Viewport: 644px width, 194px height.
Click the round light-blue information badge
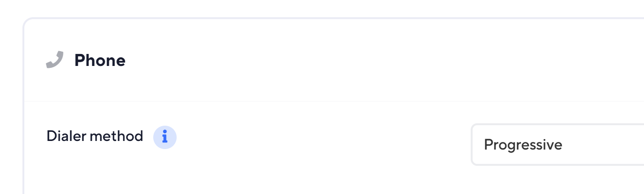165,137
